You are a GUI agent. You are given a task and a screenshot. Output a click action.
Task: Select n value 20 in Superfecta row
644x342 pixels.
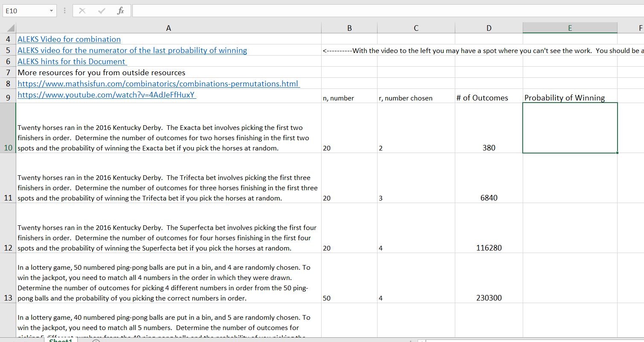pos(349,228)
